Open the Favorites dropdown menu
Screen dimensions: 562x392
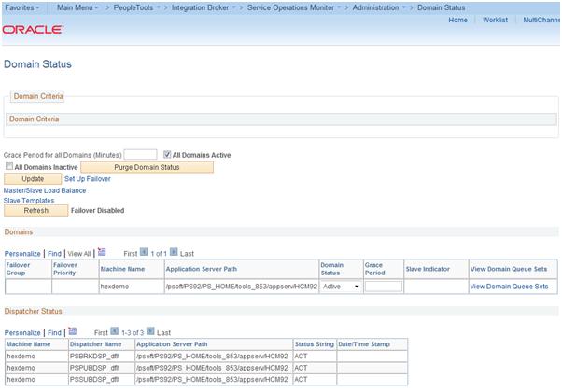point(22,7)
